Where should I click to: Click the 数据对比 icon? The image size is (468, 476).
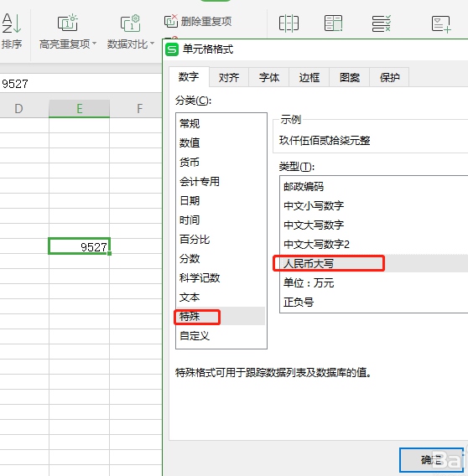click(x=130, y=23)
